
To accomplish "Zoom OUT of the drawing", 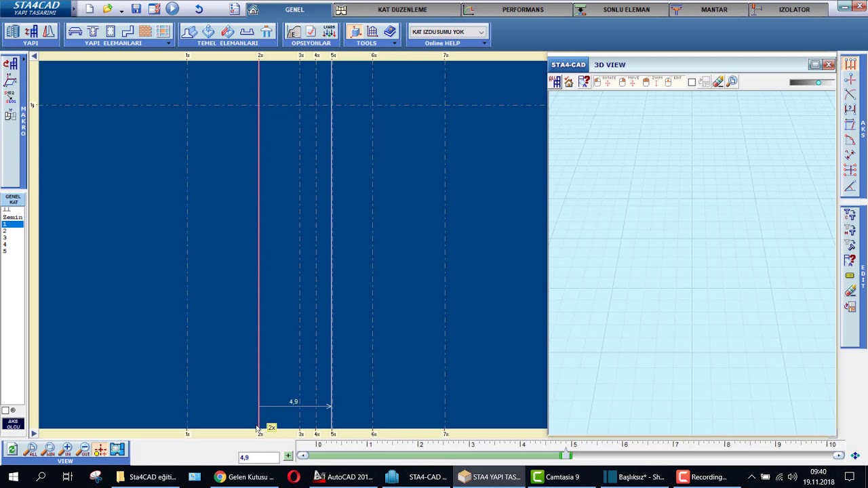I will [x=83, y=449].
